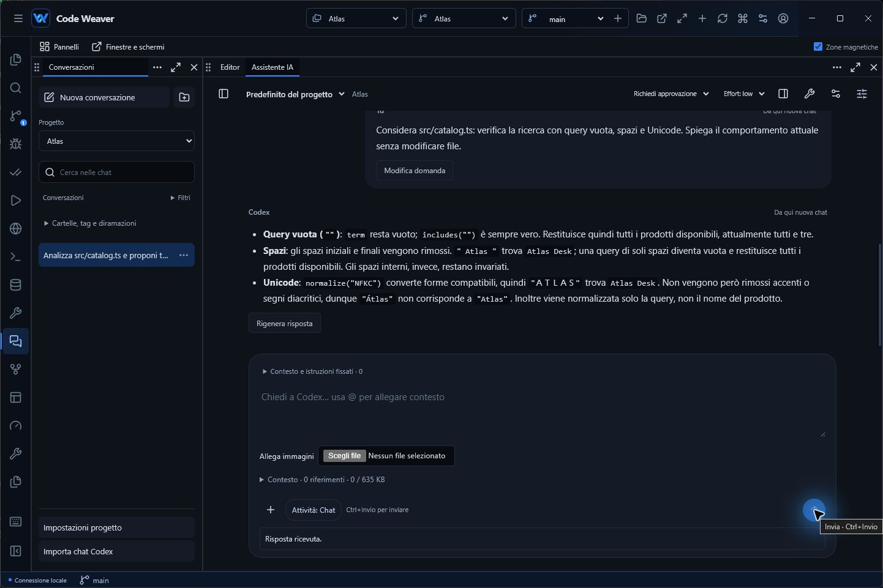Open the hamburger main menu
The image size is (883, 588).
[18, 18]
